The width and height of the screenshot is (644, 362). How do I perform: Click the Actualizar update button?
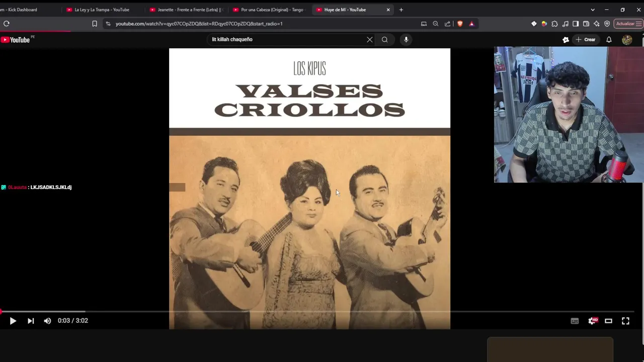[x=629, y=24]
